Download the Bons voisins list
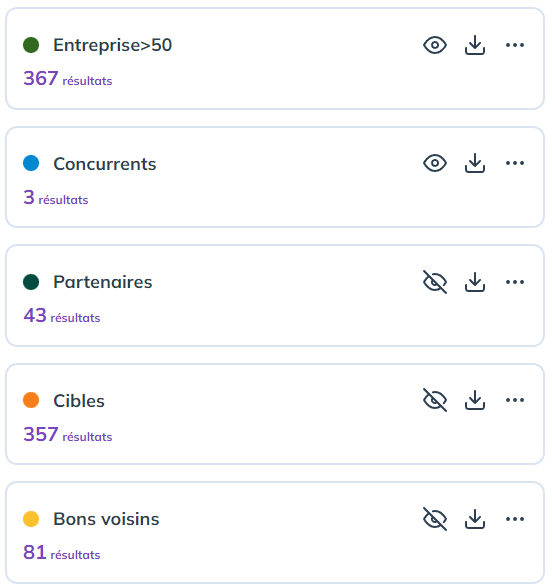This screenshot has height=588, width=552. coord(475,519)
